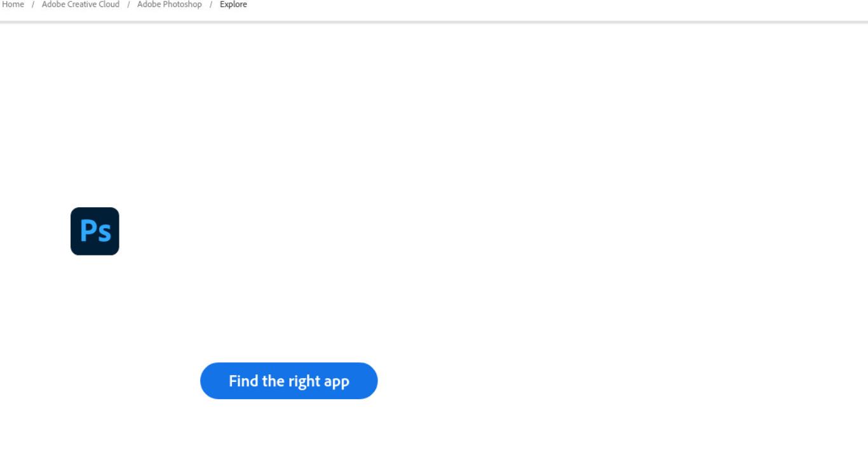Choose the current Explore page in breadcrumbs
Image resolution: width=868 pixels, height=471 pixels.
click(233, 4)
